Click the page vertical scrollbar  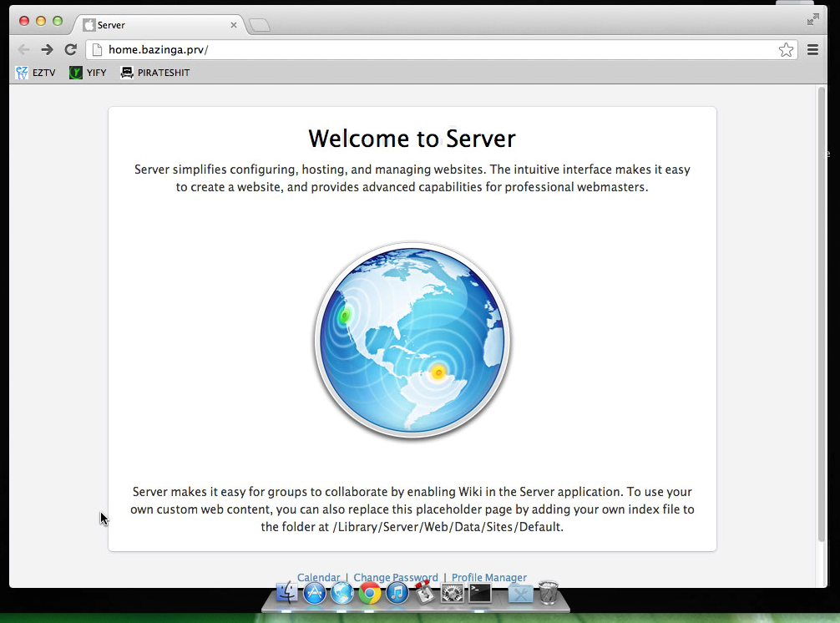tap(822, 313)
